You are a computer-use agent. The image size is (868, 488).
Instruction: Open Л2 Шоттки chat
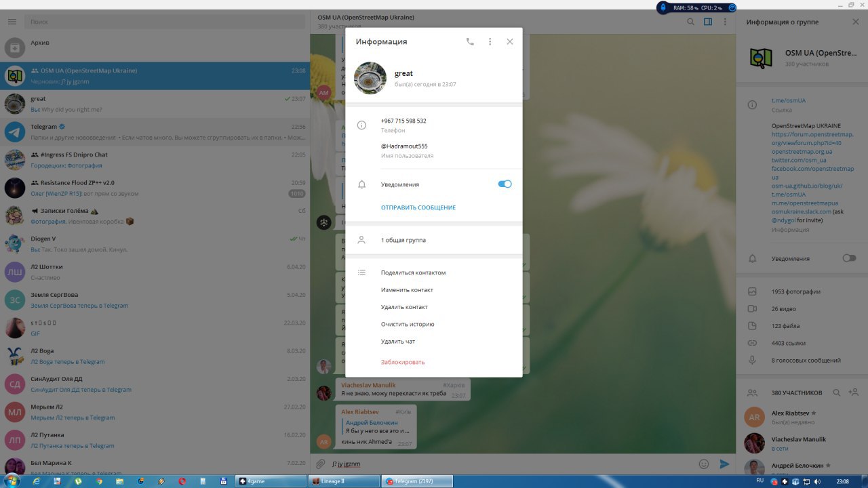(x=155, y=272)
